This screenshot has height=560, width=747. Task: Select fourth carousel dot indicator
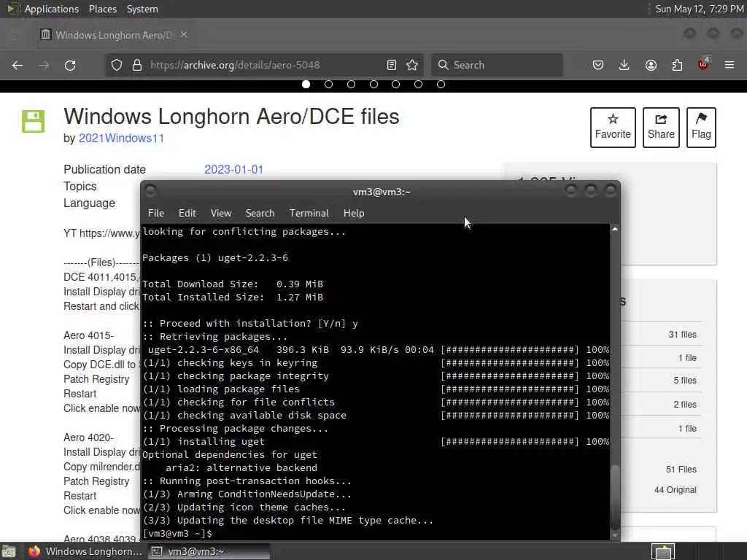[374, 85]
